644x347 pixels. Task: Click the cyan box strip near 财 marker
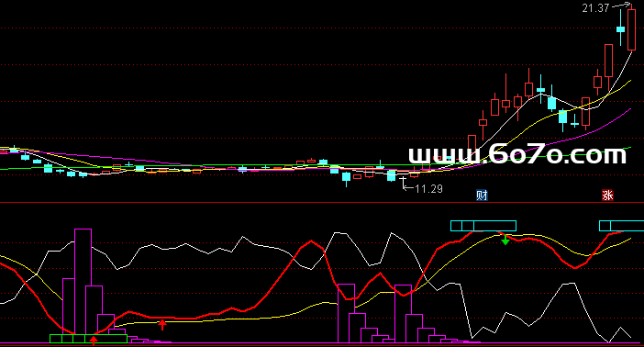click(x=483, y=226)
